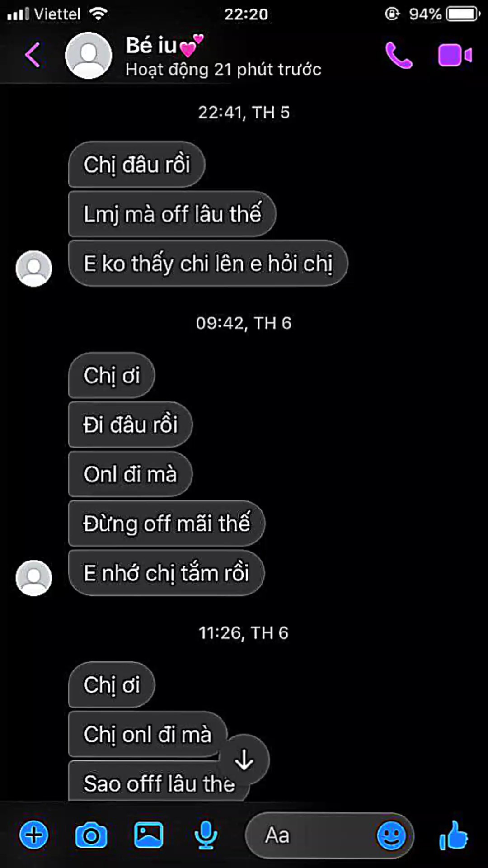Start a video call with Bé iu
The height and width of the screenshot is (868, 488).
pyautogui.click(x=455, y=55)
